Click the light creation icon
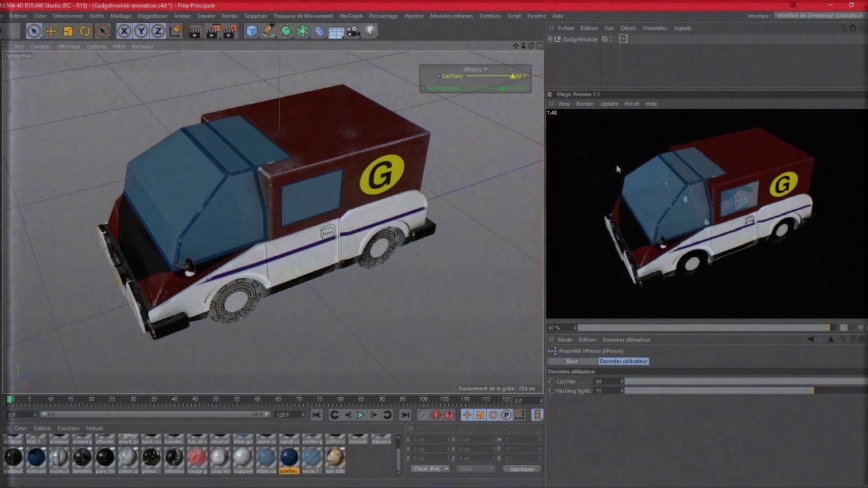 click(369, 30)
